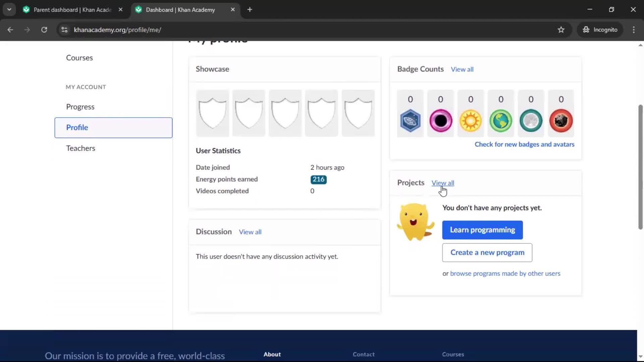This screenshot has height=362, width=644.
Task: Restore down the browser window
Action: coord(611,10)
